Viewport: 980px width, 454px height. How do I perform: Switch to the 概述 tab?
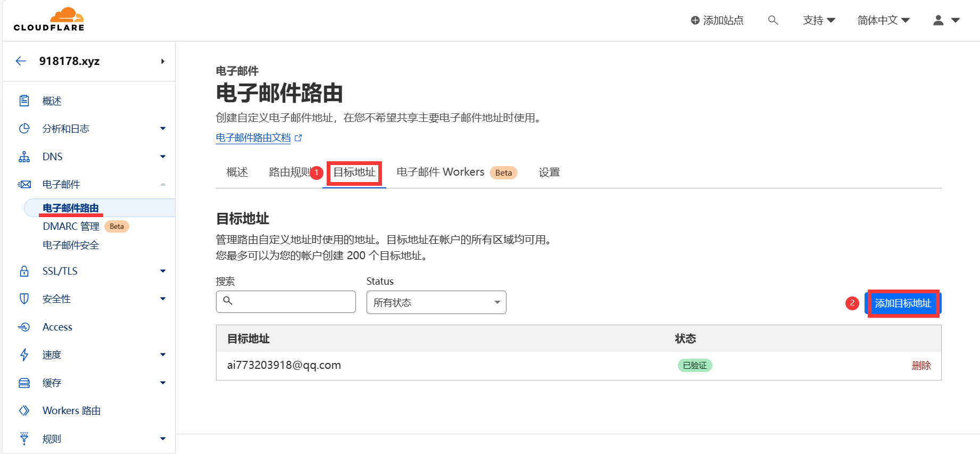[x=237, y=172]
